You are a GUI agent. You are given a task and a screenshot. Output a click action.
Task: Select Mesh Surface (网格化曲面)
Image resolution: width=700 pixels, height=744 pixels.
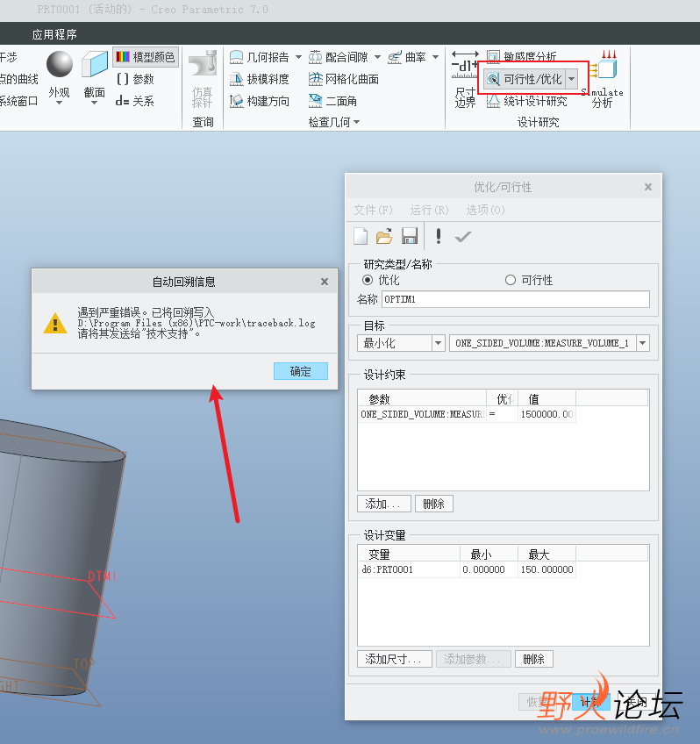pos(344,79)
